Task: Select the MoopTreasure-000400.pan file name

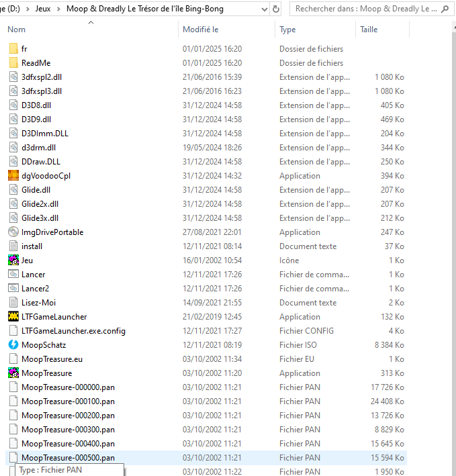Action: (x=68, y=444)
